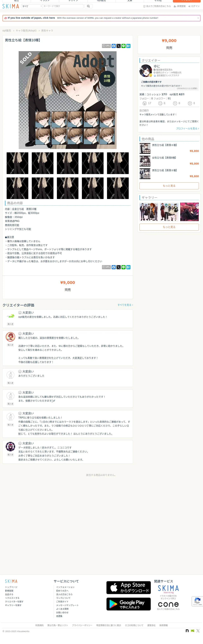Share on Facebook via lower share icon

[x=114, y=267]
